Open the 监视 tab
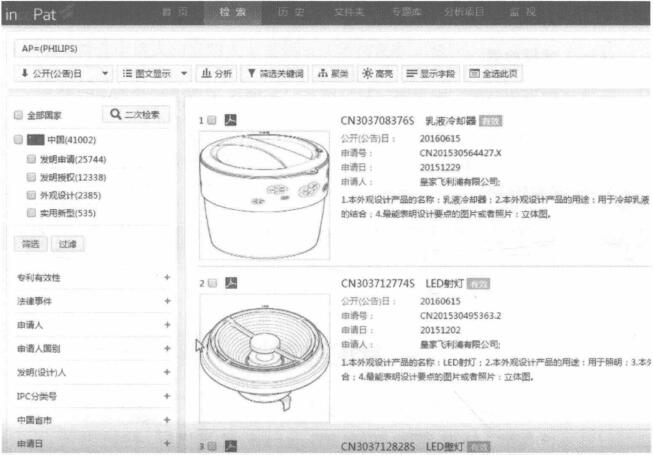The height and width of the screenshot is (455, 653). [x=522, y=12]
